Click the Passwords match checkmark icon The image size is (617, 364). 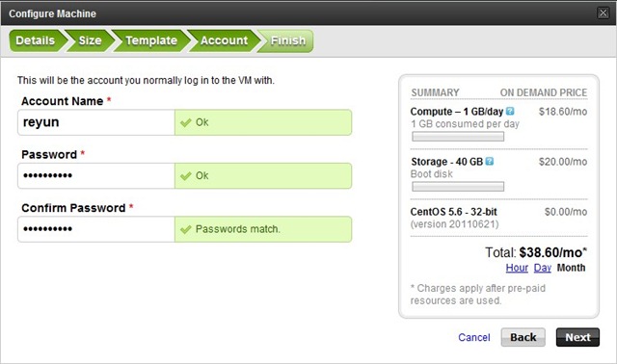point(186,229)
